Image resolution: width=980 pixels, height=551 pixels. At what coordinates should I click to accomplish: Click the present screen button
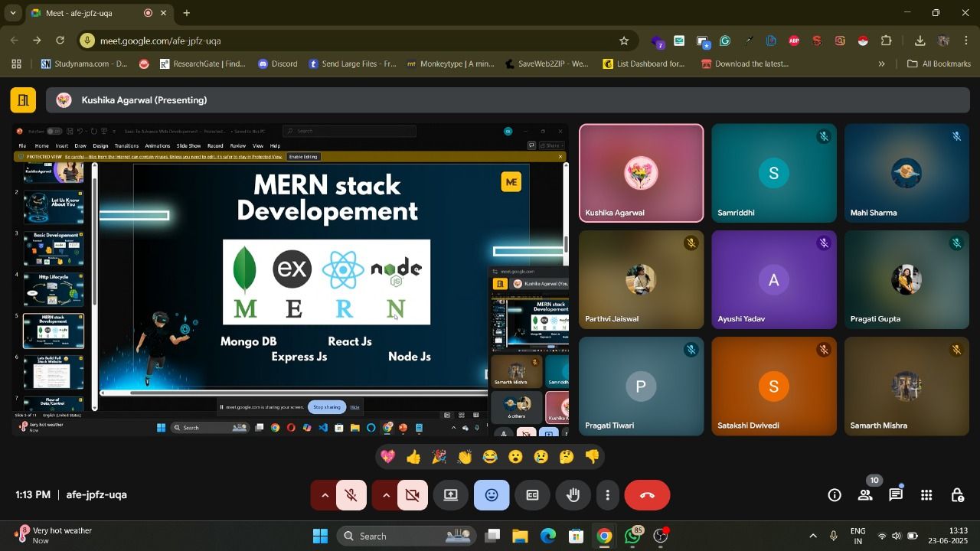(451, 495)
